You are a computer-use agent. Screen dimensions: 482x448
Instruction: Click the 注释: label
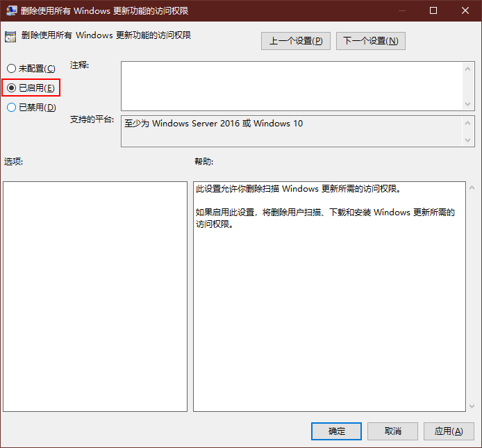coord(79,65)
